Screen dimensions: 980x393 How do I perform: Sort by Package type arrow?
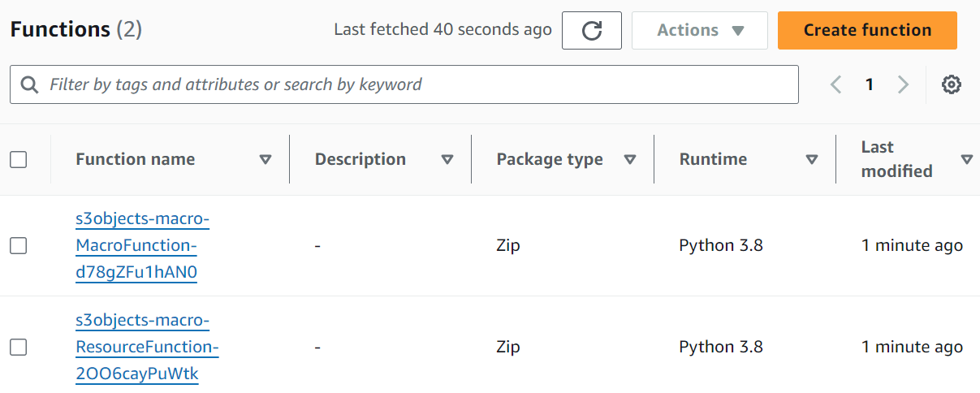coord(629,159)
